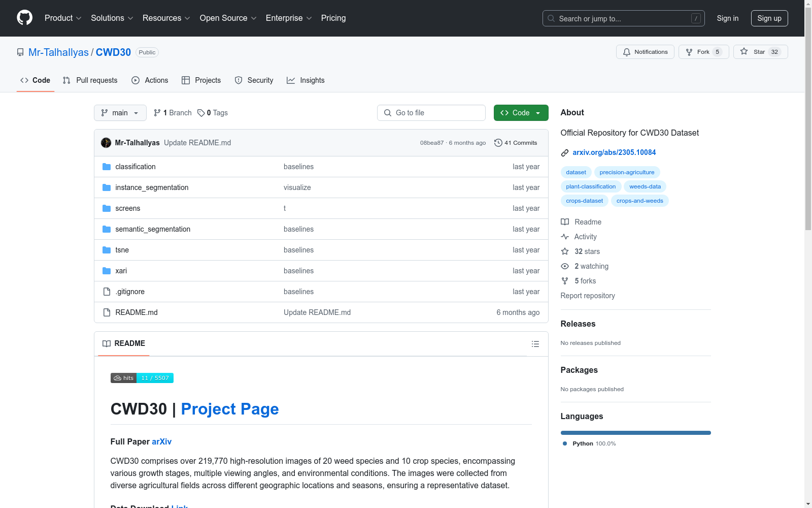Click the semantic_segmentation folder icon
The height and width of the screenshot is (508, 812).
(107, 229)
